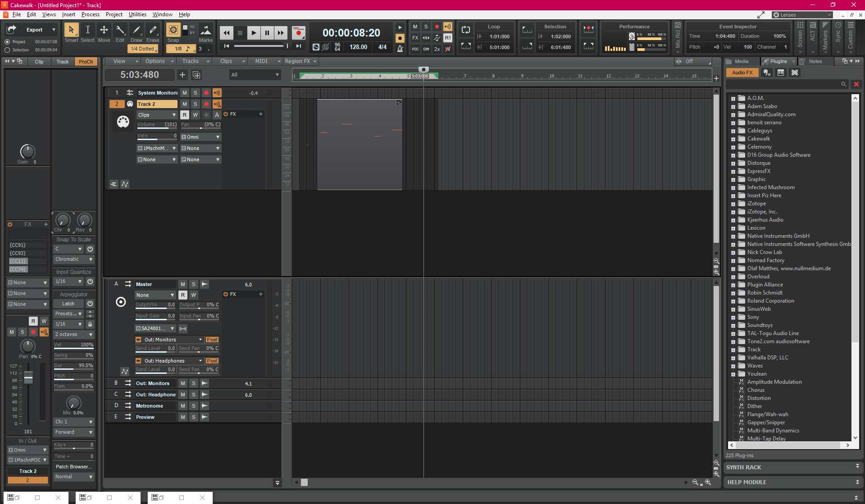Click the Region FX menu button
Image resolution: width=865 pixels, height=504 pixels.
(x=300, y=61)
